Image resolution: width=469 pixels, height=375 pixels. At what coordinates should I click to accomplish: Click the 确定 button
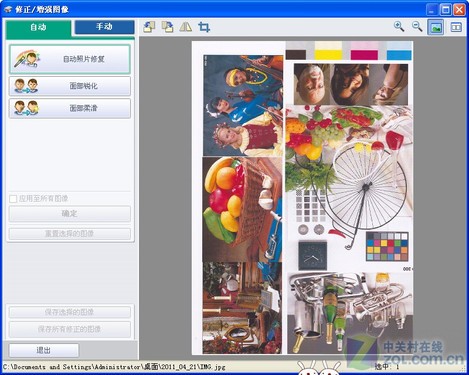click(x=70, y=214)
